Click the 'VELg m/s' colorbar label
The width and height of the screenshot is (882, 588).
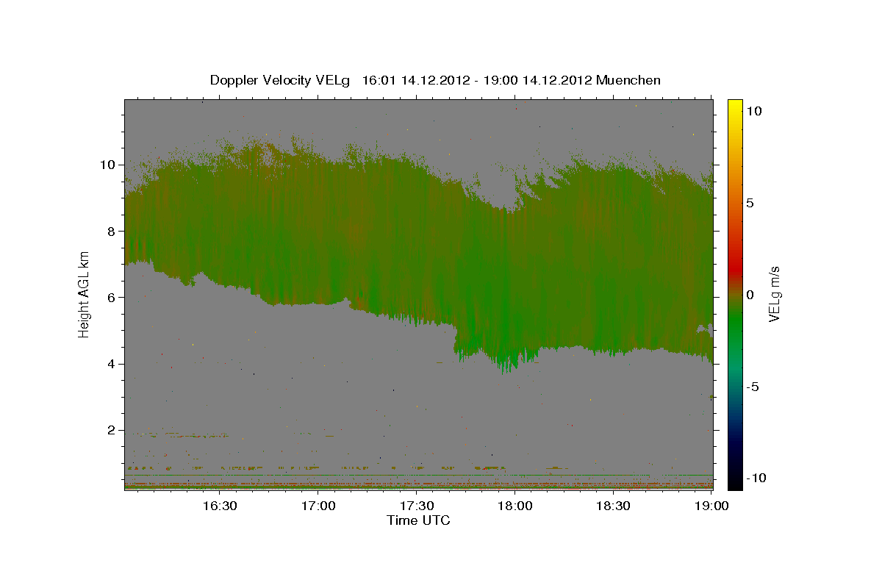pos(774,294)
